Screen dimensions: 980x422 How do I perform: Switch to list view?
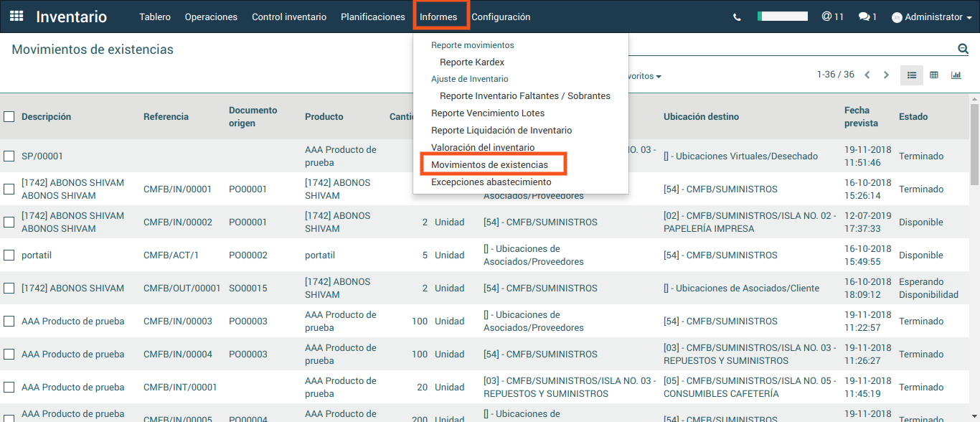point(912,75)
